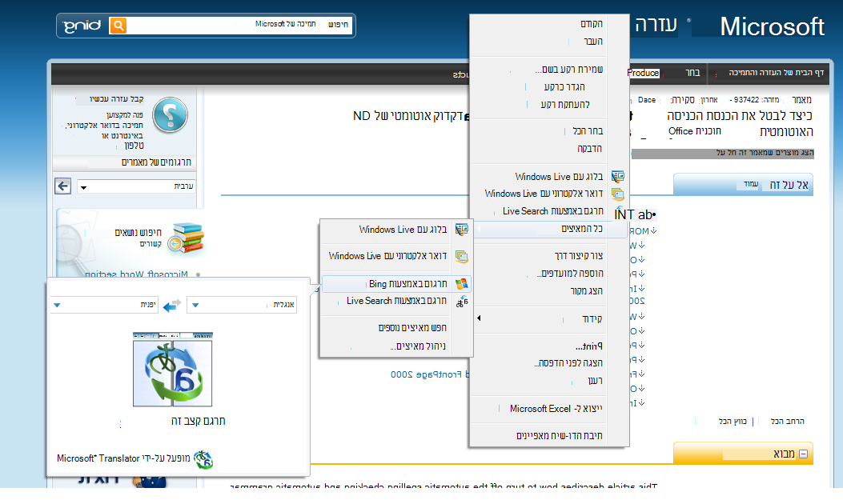843x504 pixels.
Task: Open the אנגלית source language dropdown
Action: click(x=241, y=305)
